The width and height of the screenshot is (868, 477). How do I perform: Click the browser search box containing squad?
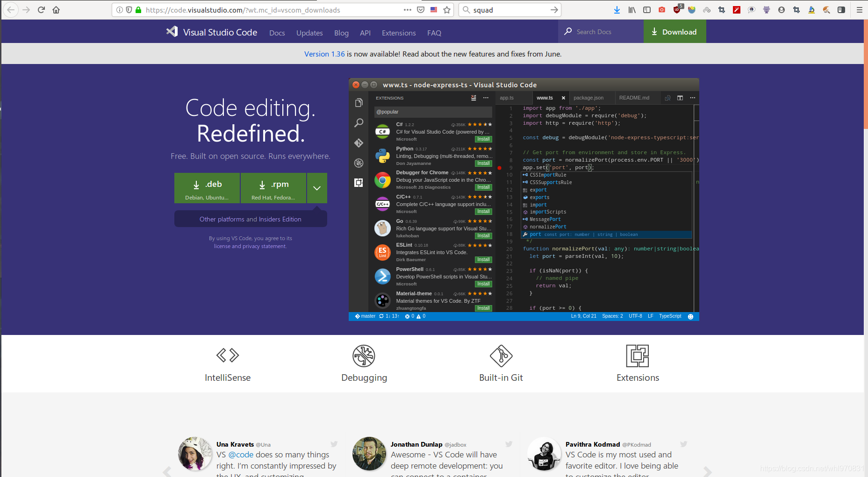[509, 10]
